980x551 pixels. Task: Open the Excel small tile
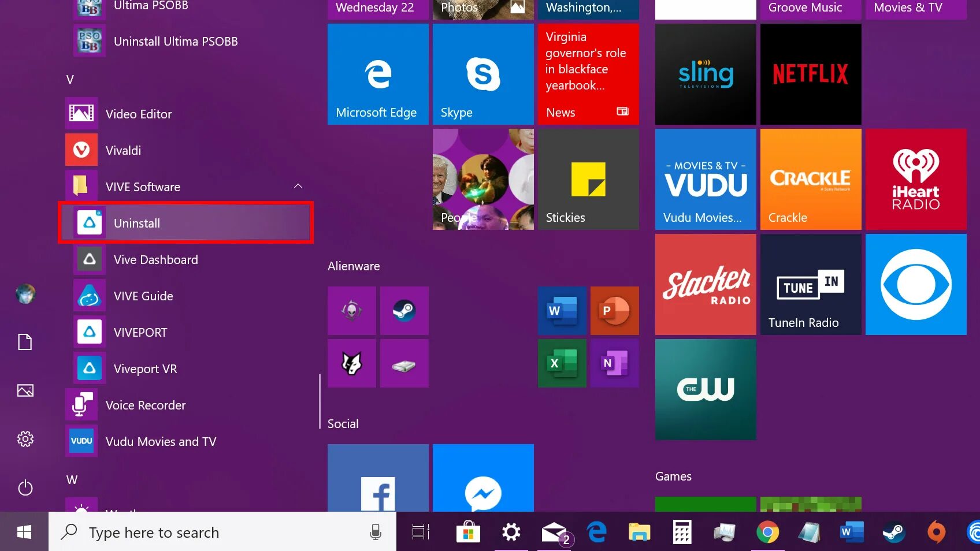pyautogui.click(x=562, y=363)
